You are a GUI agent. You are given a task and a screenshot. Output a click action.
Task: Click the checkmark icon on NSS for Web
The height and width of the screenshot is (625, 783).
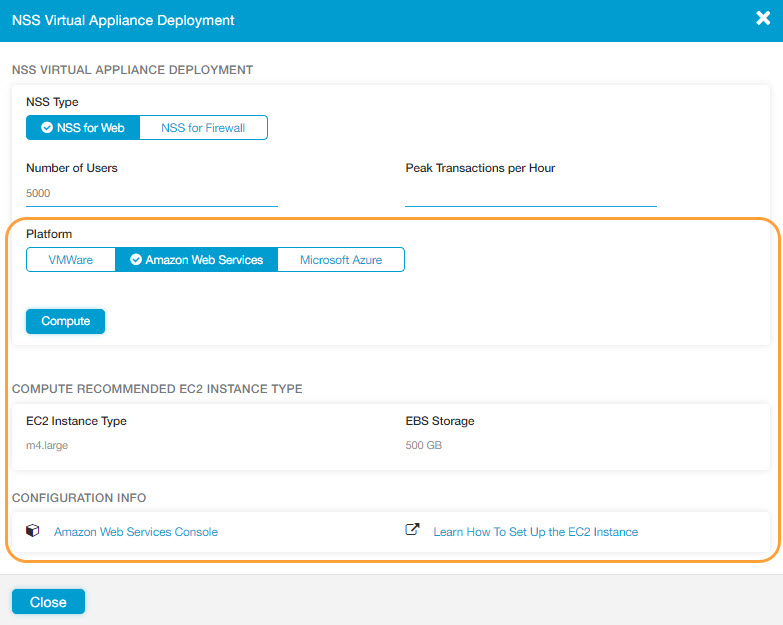click(46, 128)
